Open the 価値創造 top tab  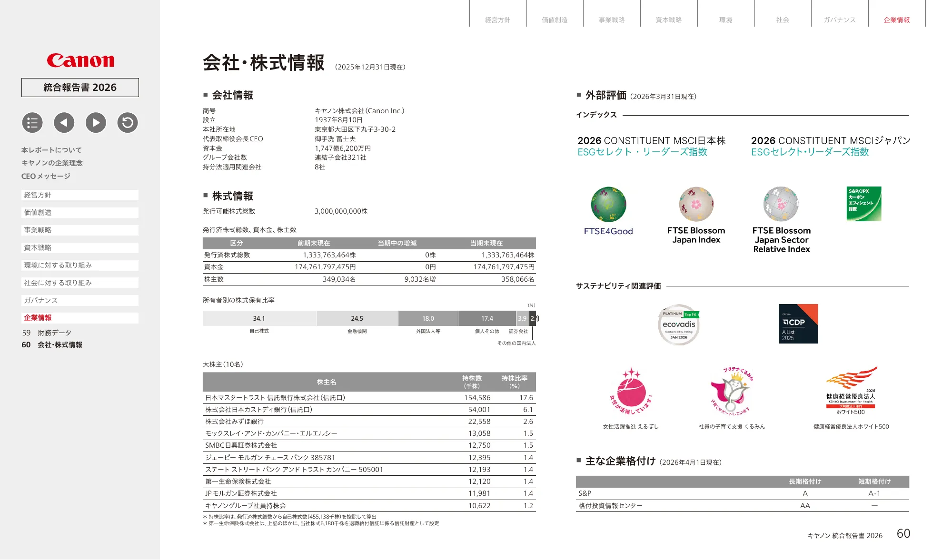click(555, 20)
